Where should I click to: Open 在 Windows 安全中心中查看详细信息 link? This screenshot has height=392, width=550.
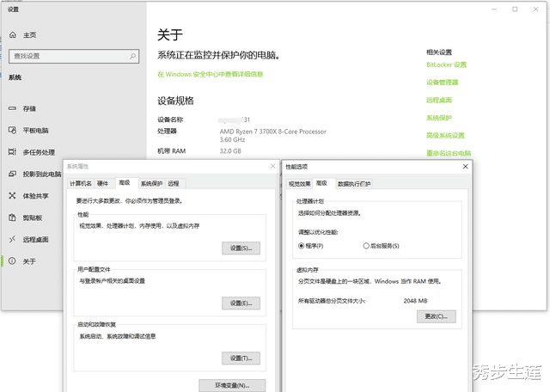tap(210, 74)
